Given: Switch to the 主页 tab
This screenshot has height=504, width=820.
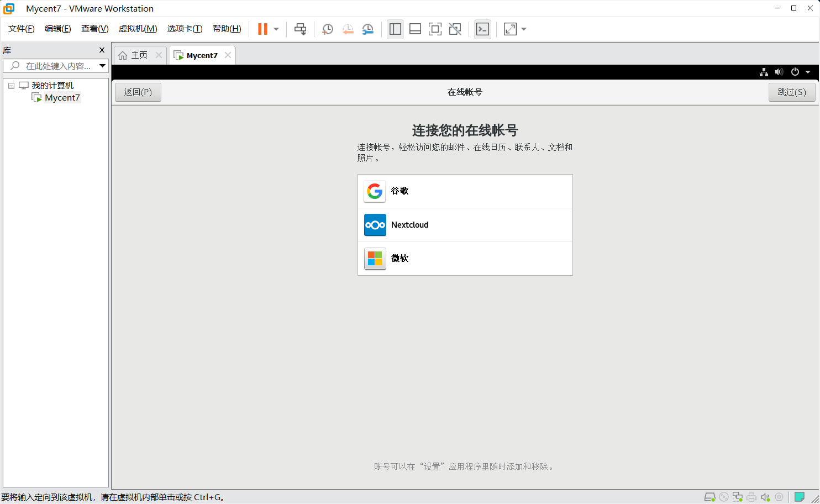Looking at the screenshot, I should click(x=139, y=55).
